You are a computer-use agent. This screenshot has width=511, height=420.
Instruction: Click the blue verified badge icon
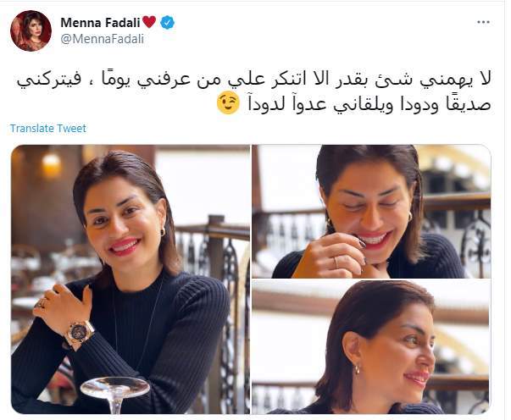click(168, 23)
